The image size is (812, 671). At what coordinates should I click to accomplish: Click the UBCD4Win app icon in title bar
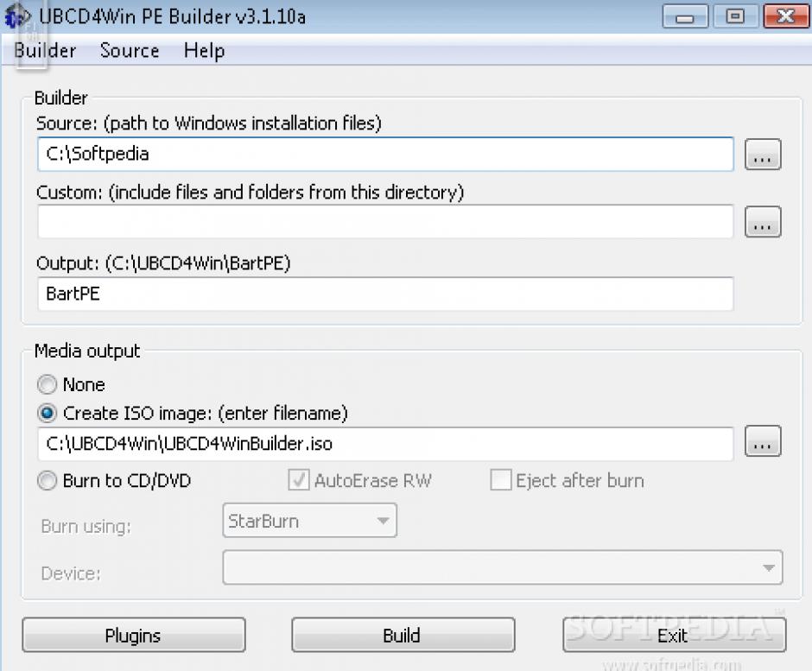click(17, 16)
